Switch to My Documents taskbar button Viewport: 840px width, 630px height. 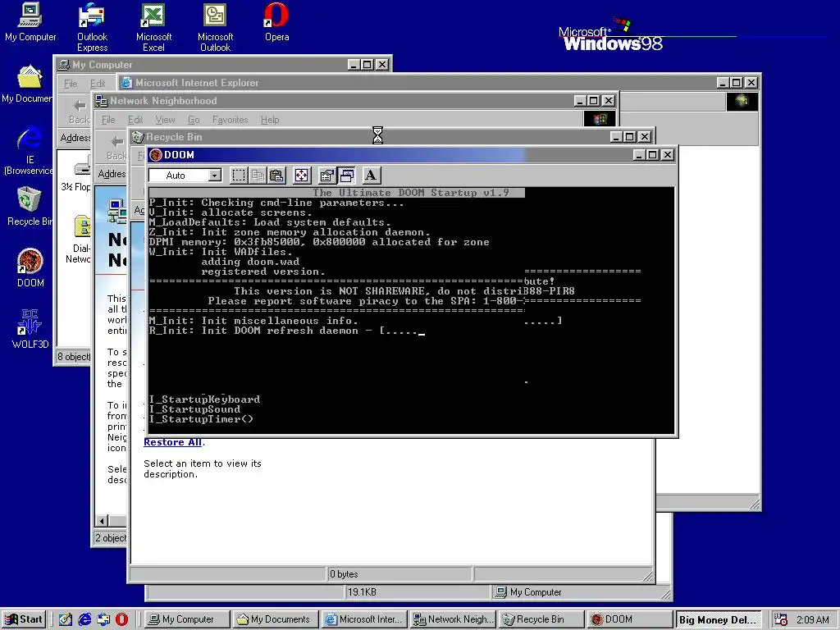point(276,619)
